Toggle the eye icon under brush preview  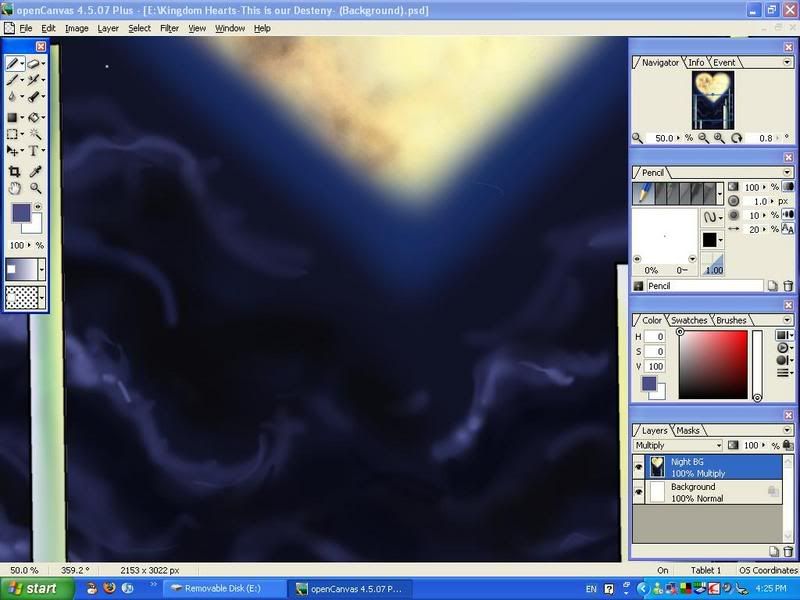[637, 259]
